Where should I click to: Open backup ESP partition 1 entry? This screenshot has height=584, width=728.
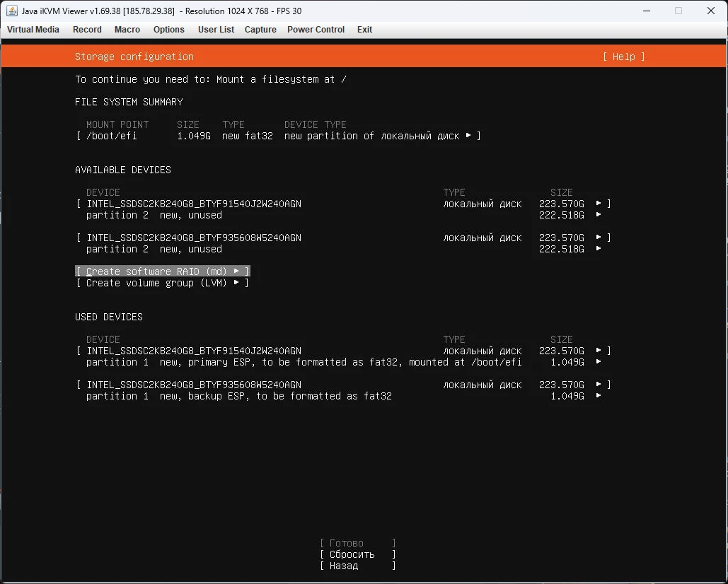tap(343, 396)
